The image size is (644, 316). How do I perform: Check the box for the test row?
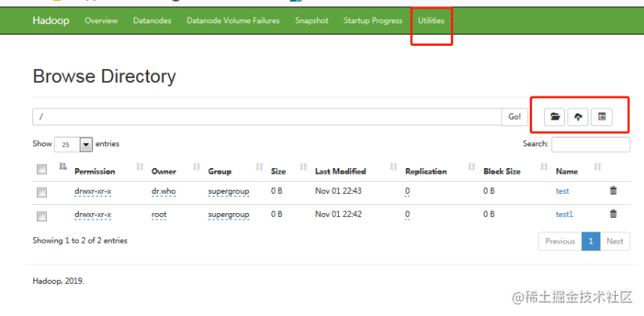[42, 192]
